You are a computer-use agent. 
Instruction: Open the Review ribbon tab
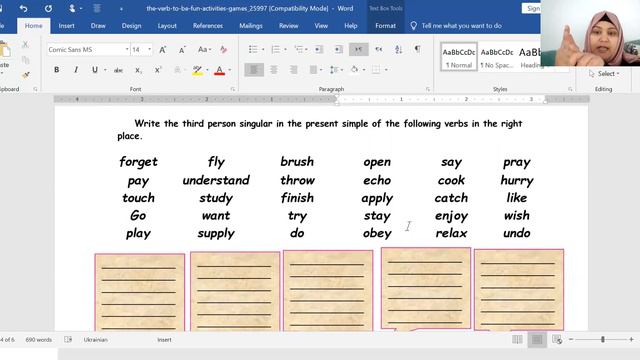(x=289, y=26)
